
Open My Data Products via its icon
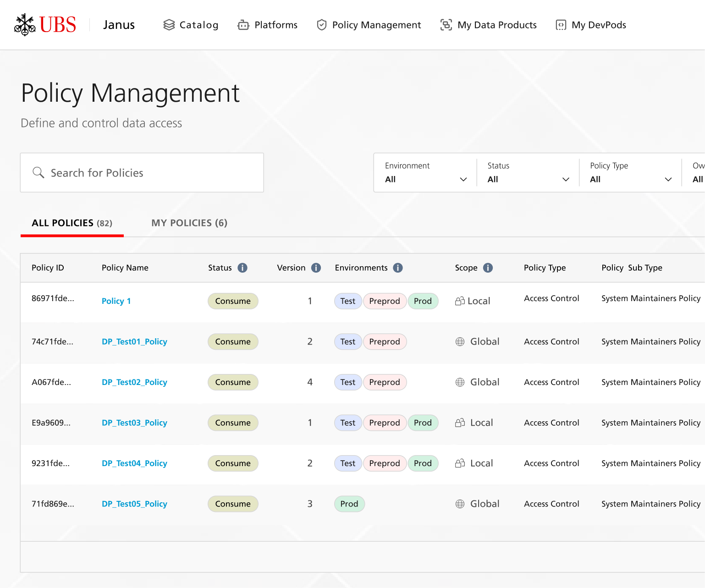(x=446, y=25)
